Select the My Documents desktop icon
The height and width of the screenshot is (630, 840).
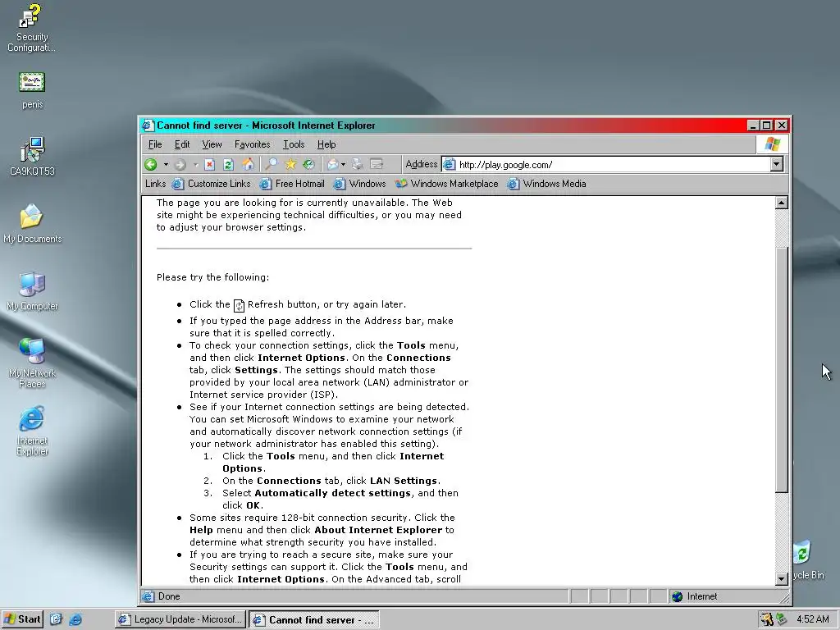[x=32, y=224]
